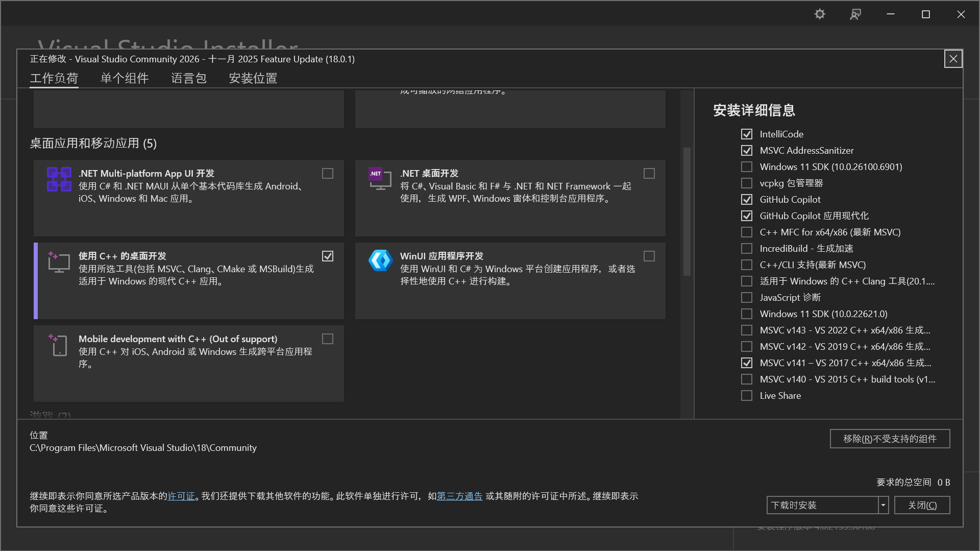The image size is (980, 551).
Task: Click the feedback icon in title bar
Action: point(855,14)
